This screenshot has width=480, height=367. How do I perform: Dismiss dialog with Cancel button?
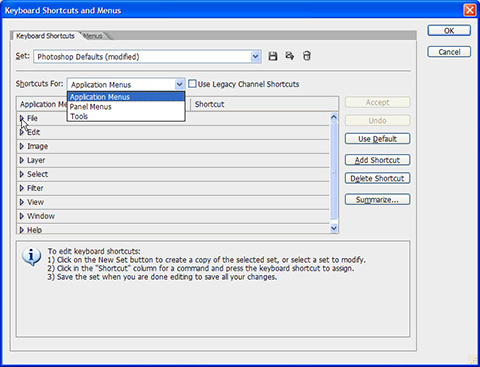click(x=449, y=52)
